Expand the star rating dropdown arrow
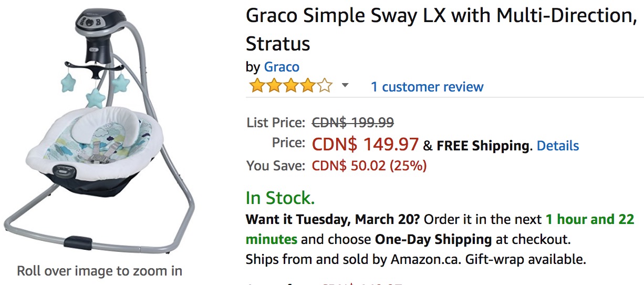The image size is (644, 285). point(345,86)
